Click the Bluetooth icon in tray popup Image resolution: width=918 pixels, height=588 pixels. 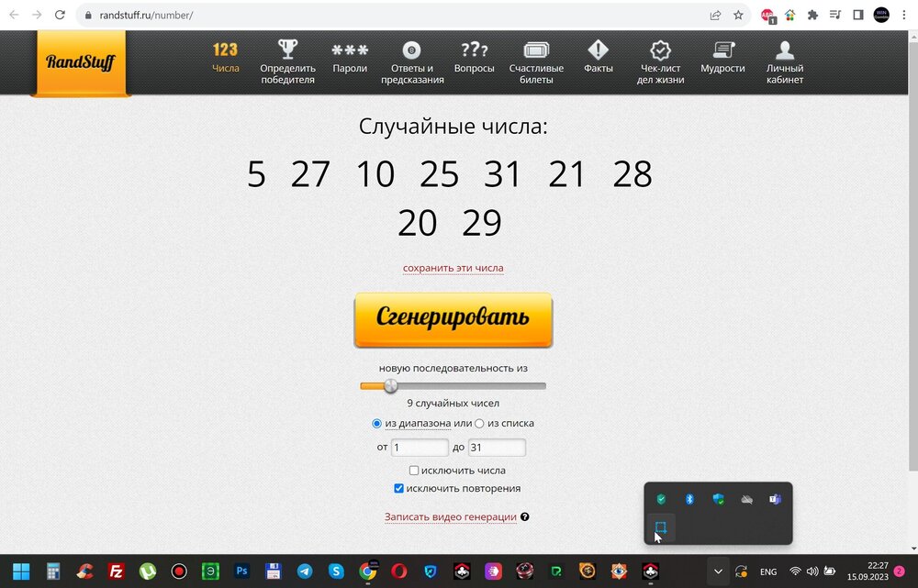tap(689, 499)
